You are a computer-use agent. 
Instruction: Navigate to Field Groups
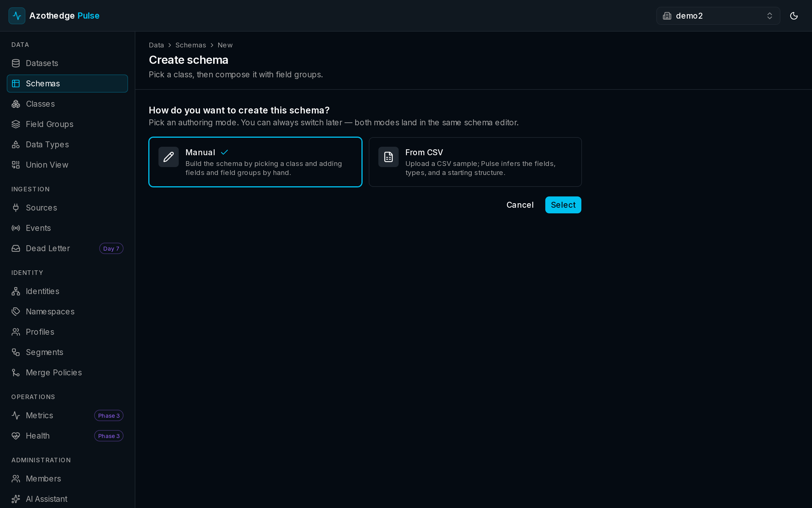click(67, 124)
